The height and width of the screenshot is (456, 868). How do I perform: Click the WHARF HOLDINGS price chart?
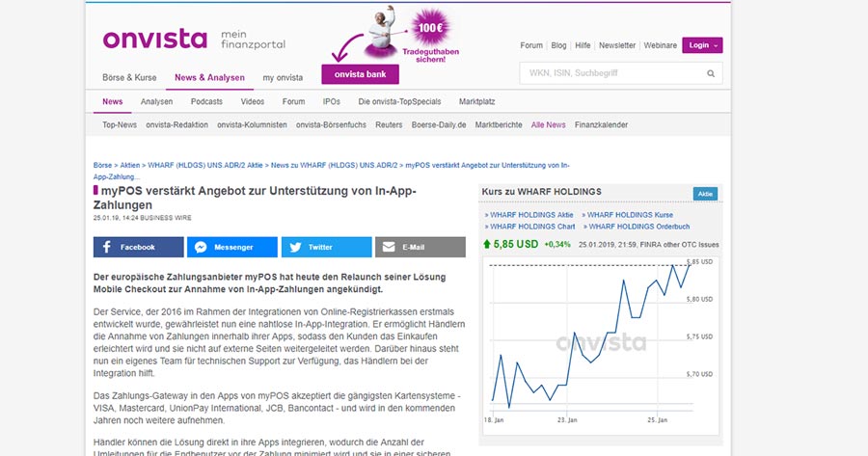[601, 344]
